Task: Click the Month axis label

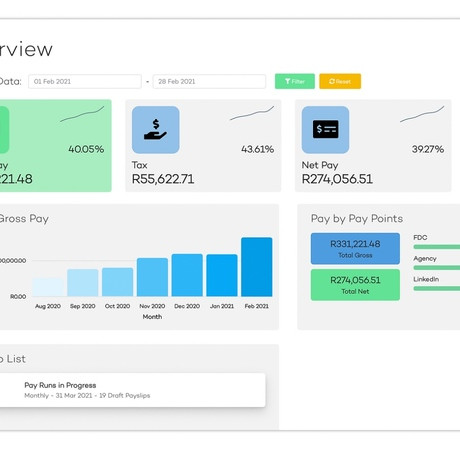Action: 152,317
